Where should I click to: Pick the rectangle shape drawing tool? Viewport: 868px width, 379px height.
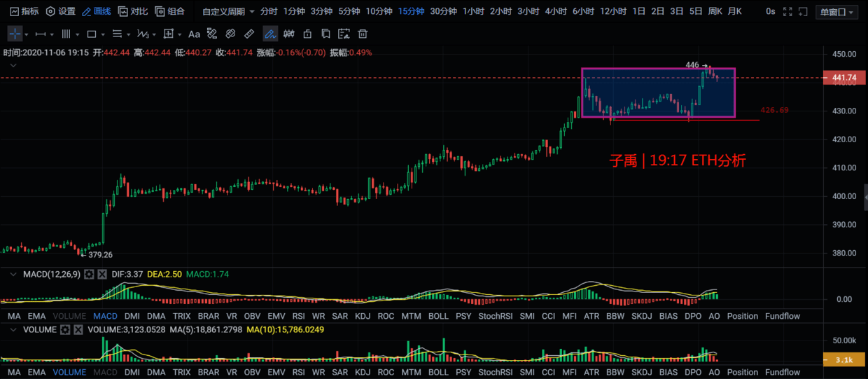point(91,34)
